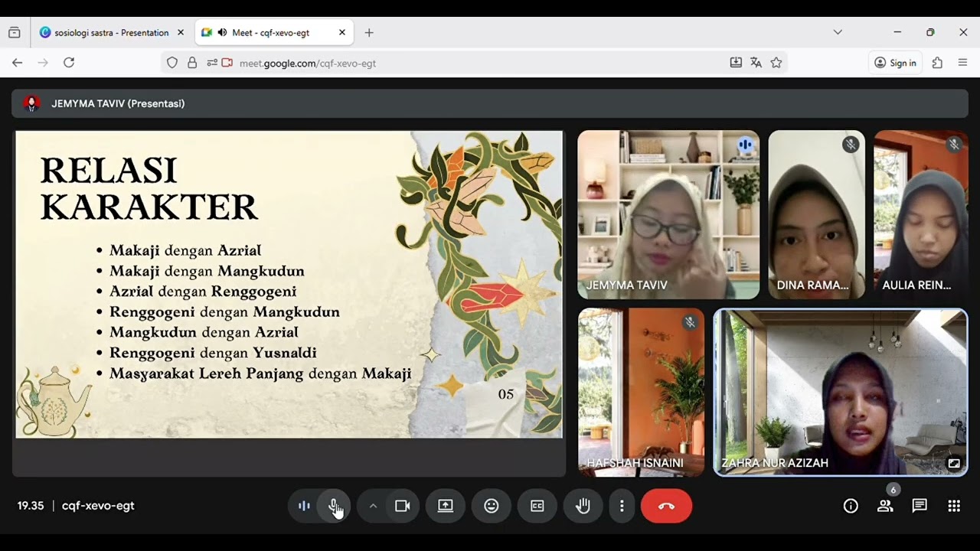Open the activities grid icon
This screenshot has width=980, height=551.
pos(954,506)
